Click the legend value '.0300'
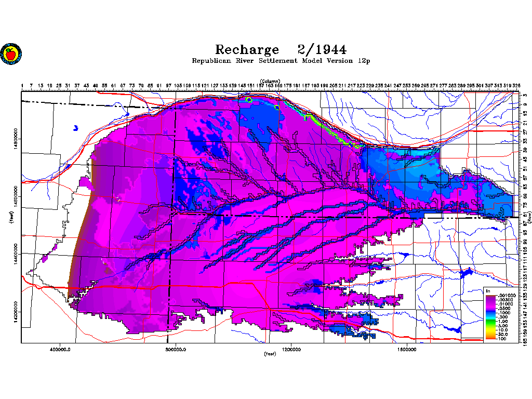 pyautogui.click(x=504, y=309)
